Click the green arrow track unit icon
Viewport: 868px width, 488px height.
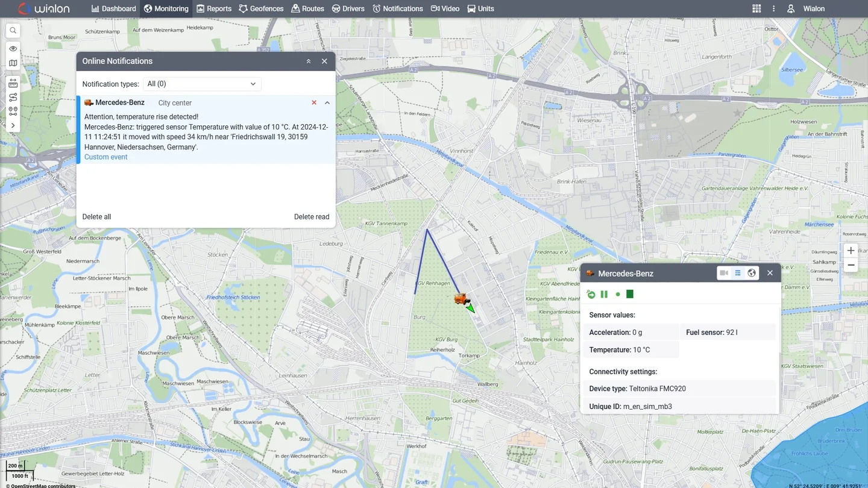coord(591,294)
